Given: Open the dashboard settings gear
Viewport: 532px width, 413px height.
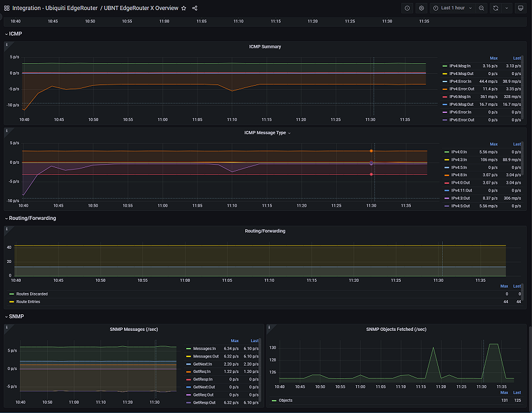Looking at the screenshot, I should 422,8.
